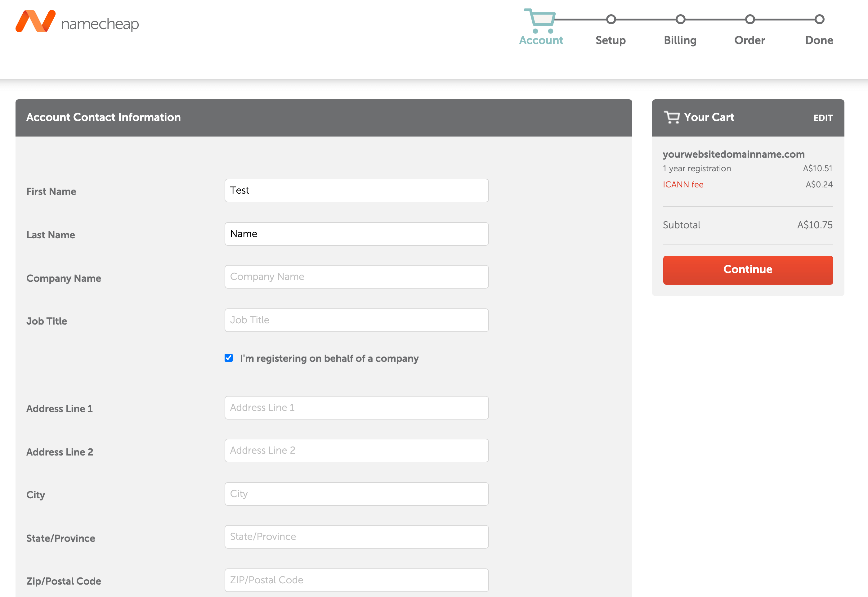Click into the Job Title field
The height and width of the screenshot is (597, 868).
pos(356,320)
